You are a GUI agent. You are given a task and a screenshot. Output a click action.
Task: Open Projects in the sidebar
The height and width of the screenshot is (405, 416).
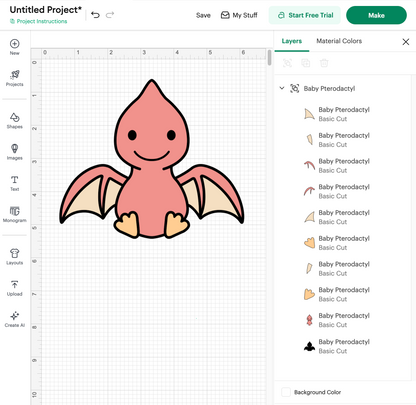[x=15, y=78]
